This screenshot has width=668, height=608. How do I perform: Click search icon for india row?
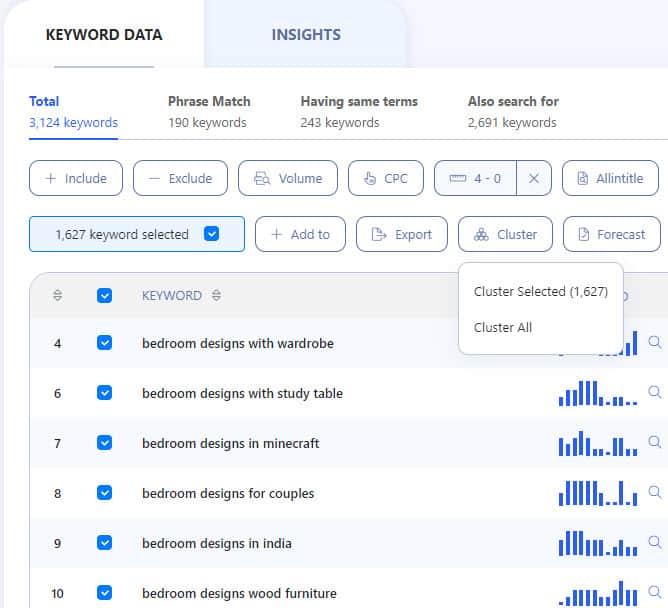655,542
